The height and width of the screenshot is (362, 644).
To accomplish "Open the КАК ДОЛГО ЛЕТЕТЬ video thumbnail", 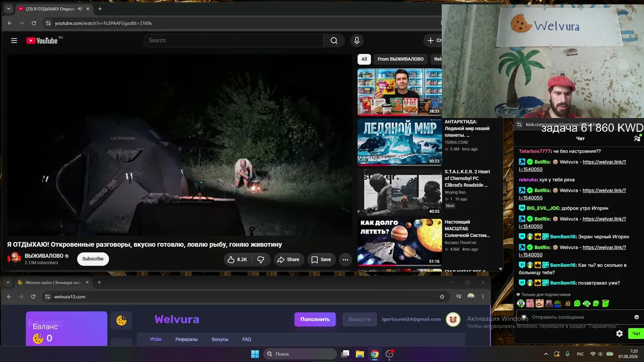I will [x=399, y=242].
